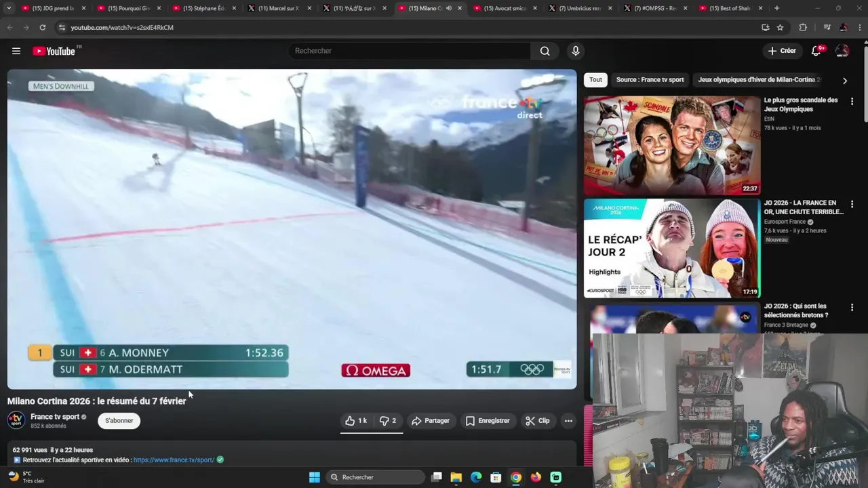The width and height of the screenshot is (868, 488).
Task: Reload the page in the browser
Action: point(42,28)
